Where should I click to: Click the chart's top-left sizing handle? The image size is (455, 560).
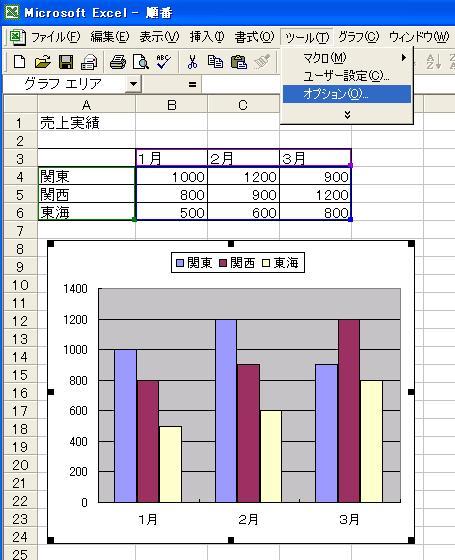[51, 244]
